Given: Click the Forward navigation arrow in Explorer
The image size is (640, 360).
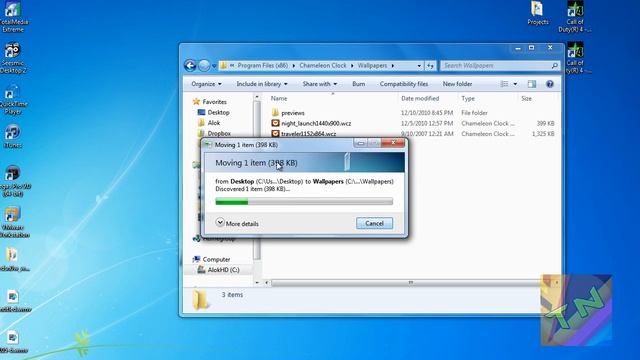Looking at the screenshot, I should (204, 65).
